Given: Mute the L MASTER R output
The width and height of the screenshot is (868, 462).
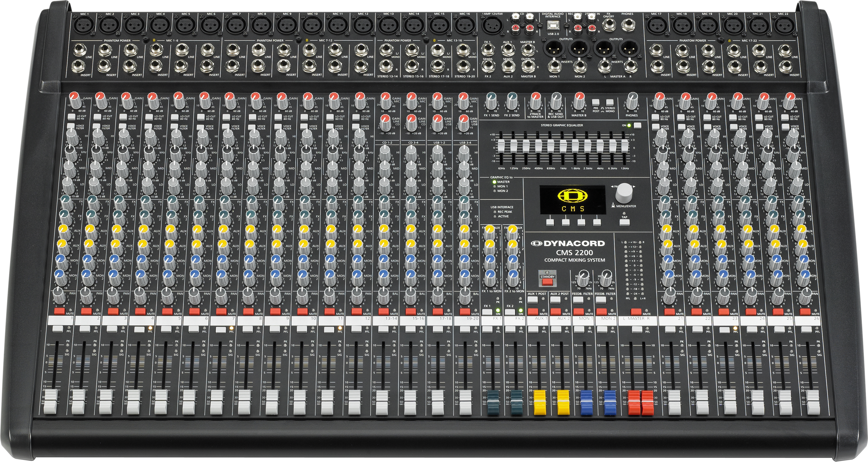Looking at the screenshot, I should coord(636,311).
